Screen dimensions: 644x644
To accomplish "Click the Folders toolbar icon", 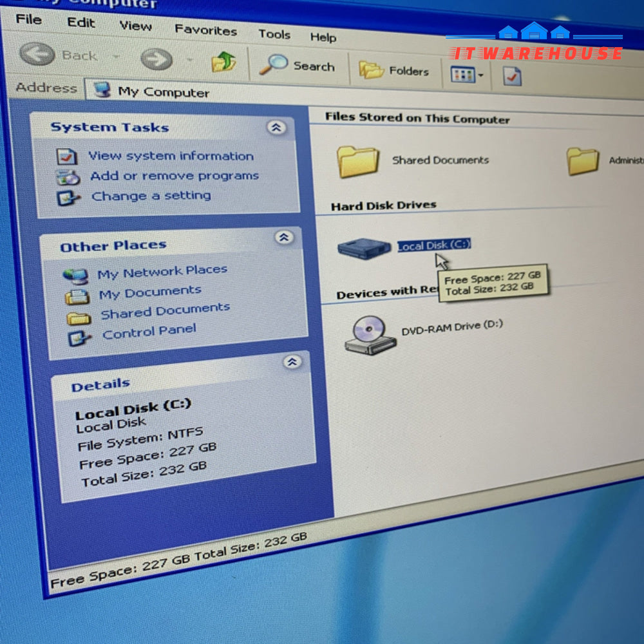I will [x=372, y=69].
